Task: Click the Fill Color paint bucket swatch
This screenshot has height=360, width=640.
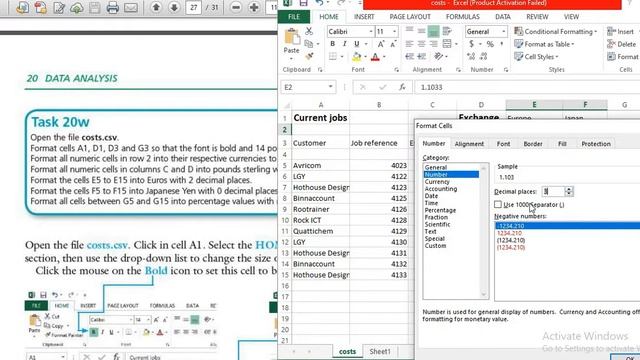Action: [357, 57]
